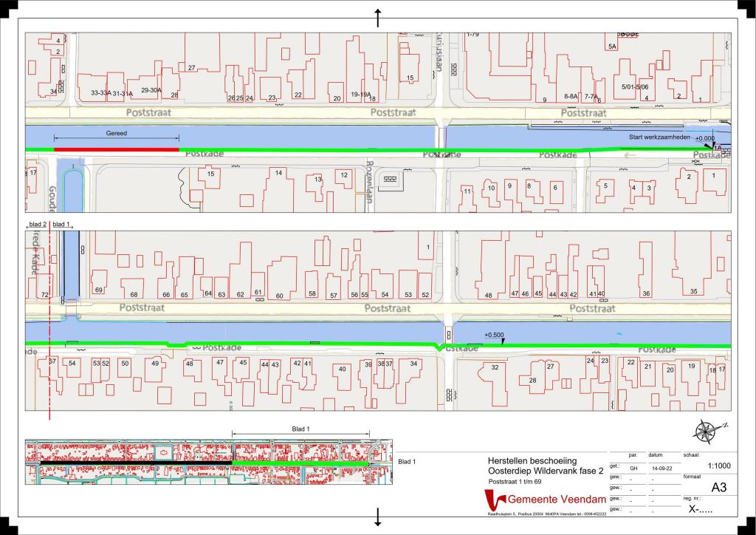
Task: Click the GH initials in title block
Action: (x=633, y=468)
